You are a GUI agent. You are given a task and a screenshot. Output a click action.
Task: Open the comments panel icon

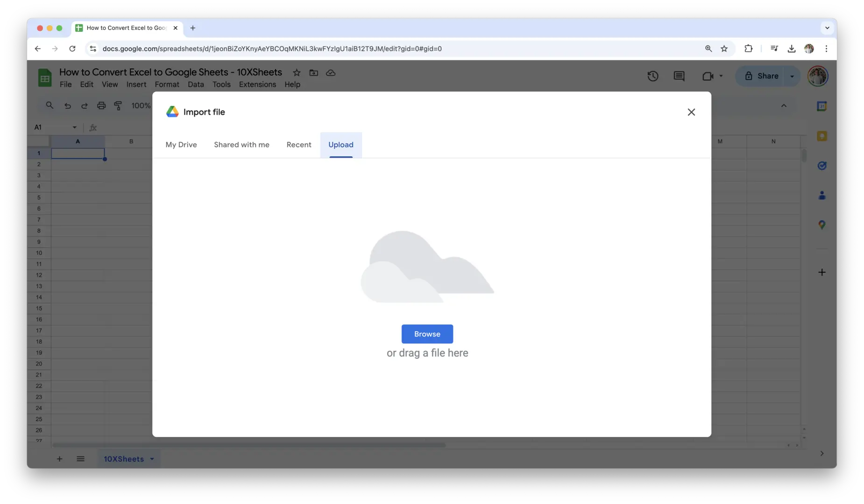(x=679, y=76)
